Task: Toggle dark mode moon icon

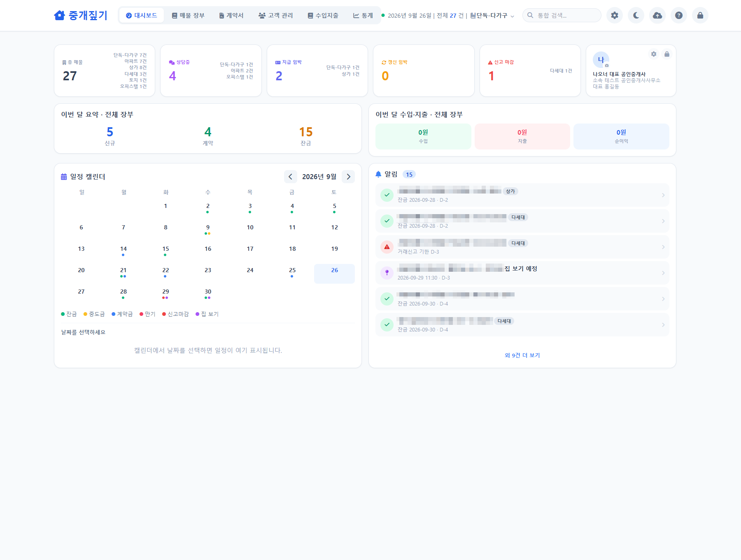Action: pos(636,15)
